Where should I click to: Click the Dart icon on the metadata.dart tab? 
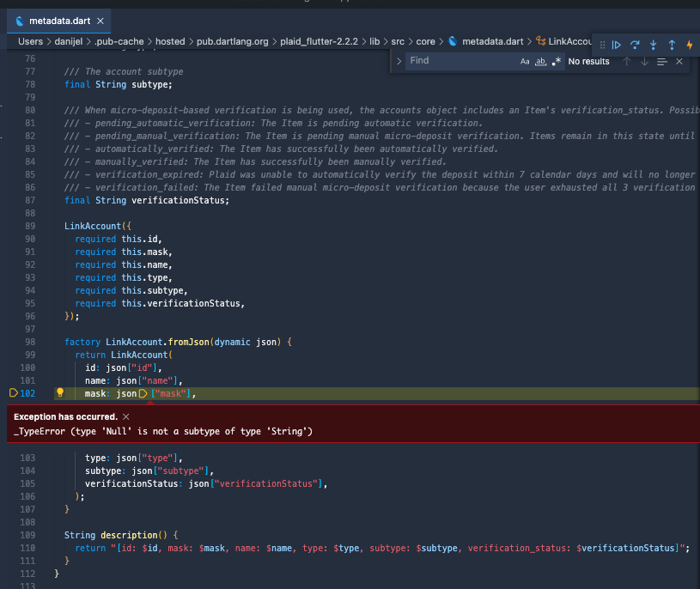pyautogui.click(x=20, y=21)
